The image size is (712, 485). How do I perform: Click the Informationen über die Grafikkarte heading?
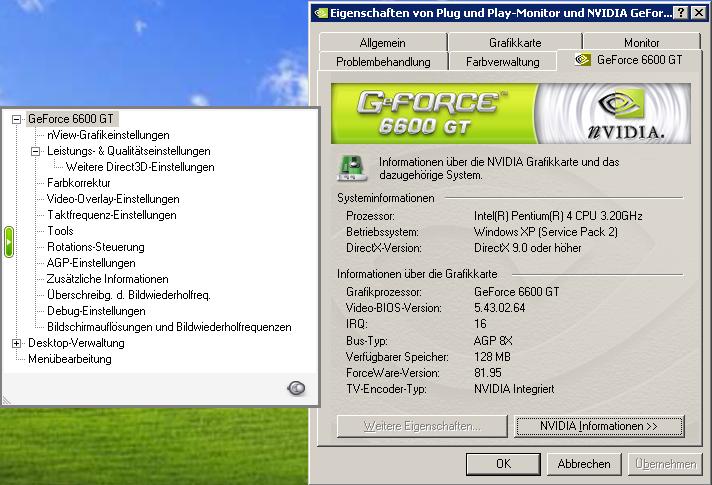tap(417, 274)
